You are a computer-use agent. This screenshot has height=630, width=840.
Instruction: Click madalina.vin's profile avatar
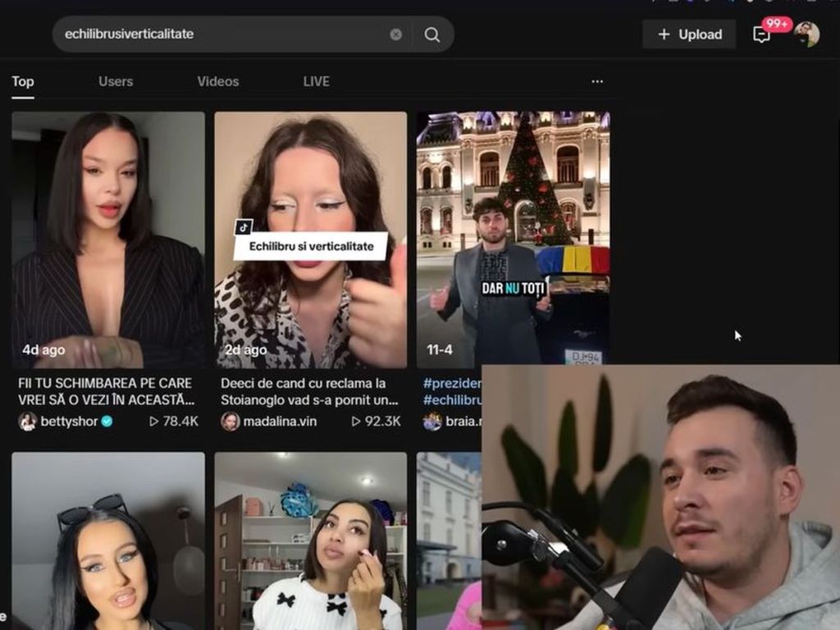pyautogui.click(x=231, y=421)
